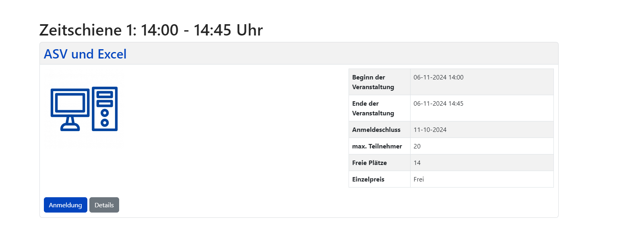Viewport: 644px width, 242px height.
Task: Open the Details view
Action: [x=104, y=205]
